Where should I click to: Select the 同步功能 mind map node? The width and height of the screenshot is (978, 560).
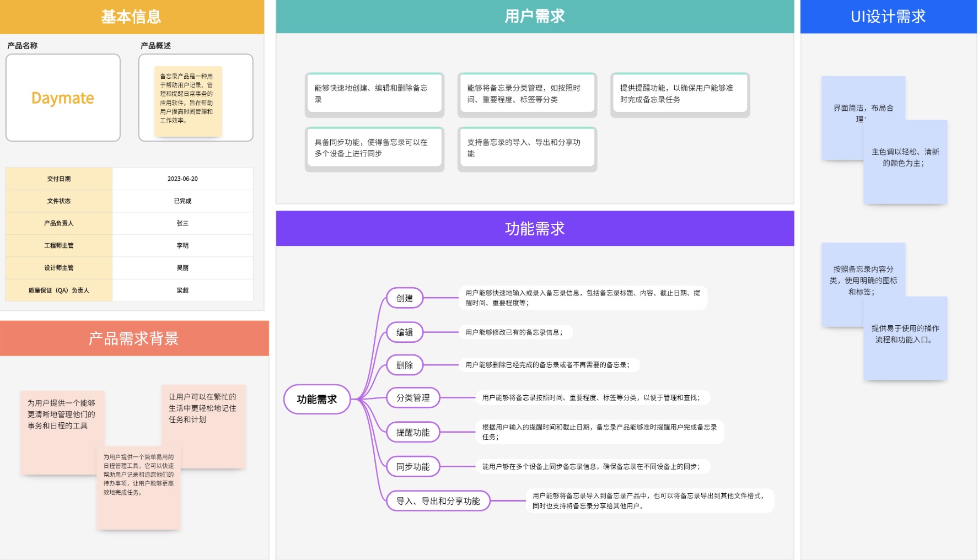click(x=413, y=466)
